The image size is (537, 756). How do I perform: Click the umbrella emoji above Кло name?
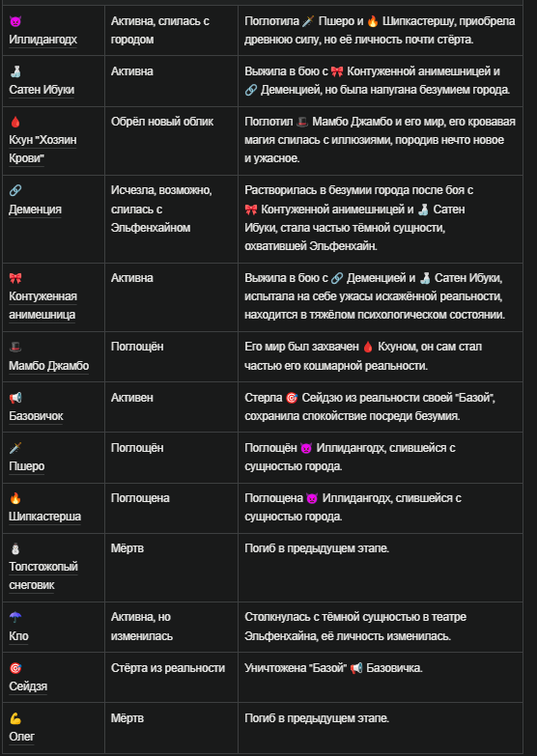[15, 617]
